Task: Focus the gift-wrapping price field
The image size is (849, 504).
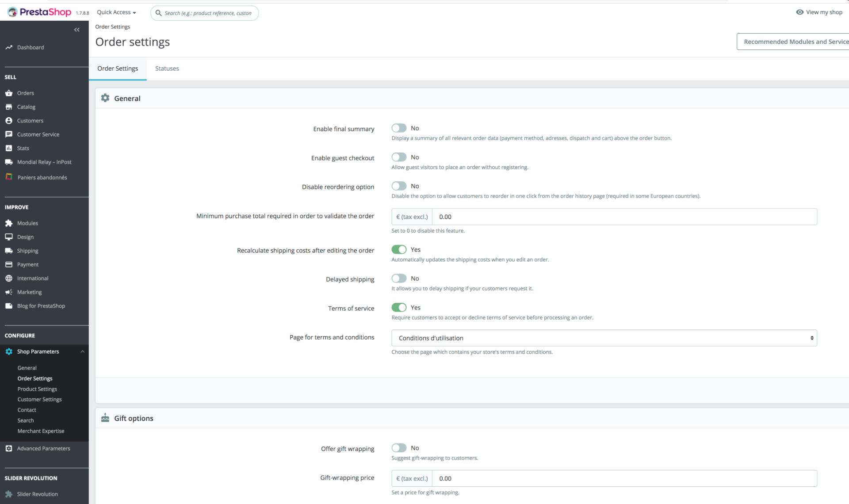Action: pos(624,478)
